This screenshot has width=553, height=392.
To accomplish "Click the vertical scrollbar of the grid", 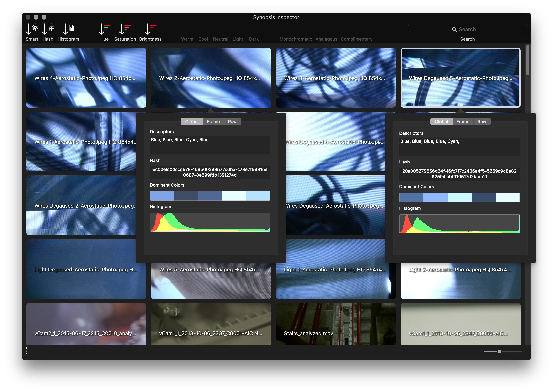I will [x=528, y=60].
